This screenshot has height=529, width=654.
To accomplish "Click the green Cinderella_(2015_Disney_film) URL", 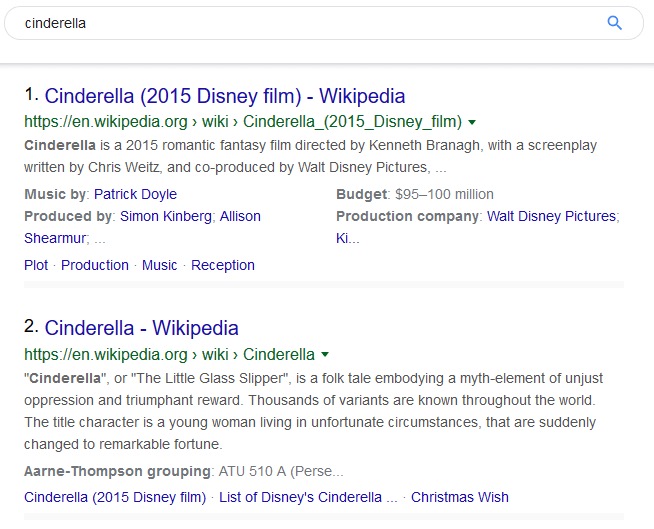I will (243, 122).
